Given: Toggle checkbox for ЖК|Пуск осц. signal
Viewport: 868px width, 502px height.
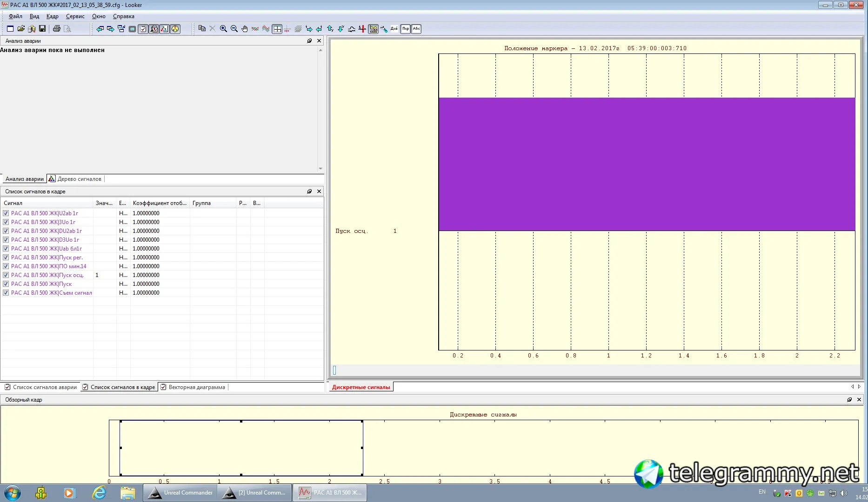Looking at the screenshot, I should pyautogui.click(x=6, y=275).
